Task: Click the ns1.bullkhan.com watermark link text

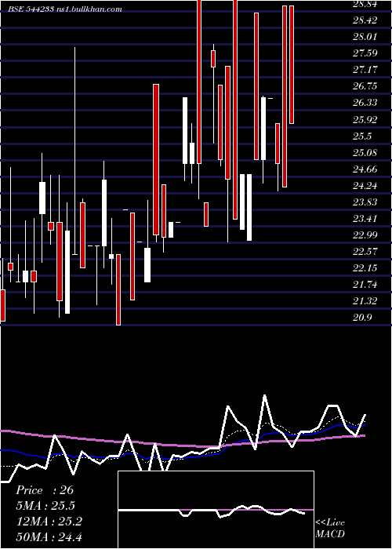Action: point(89,9)
